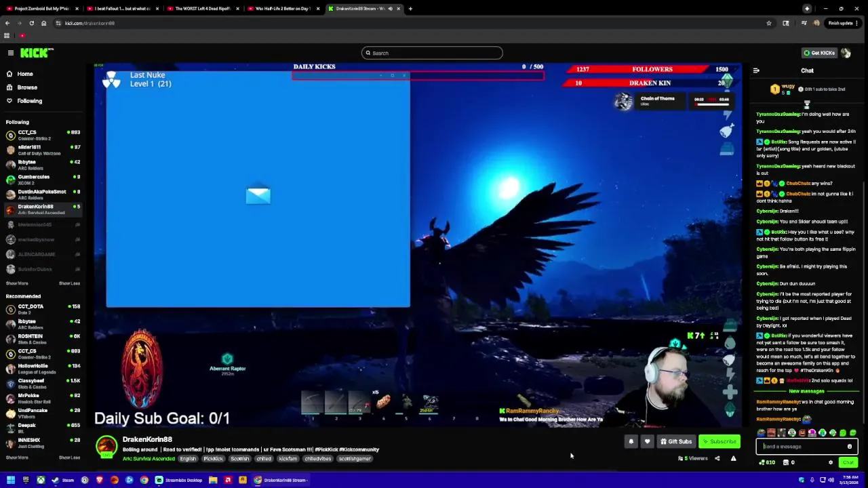The width and height of the screenshot is (868, 488).
Task: Click the Finish update browser button
Action: (x=843, y=23)
